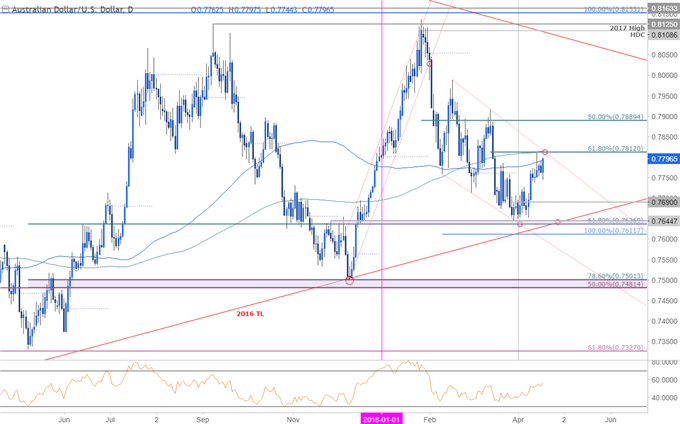680x424 pixels.
Task: Click the 0.78500 price axis value
Action: tap(664, 137)
